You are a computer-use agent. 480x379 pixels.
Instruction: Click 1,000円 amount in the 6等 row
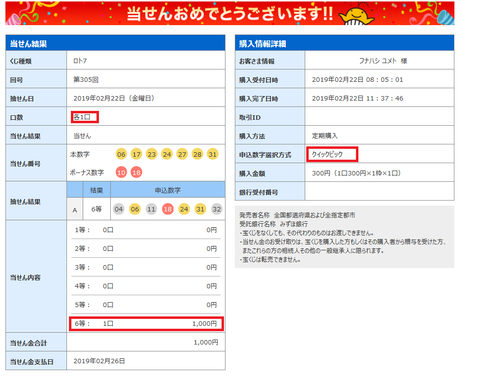[205, 324]
